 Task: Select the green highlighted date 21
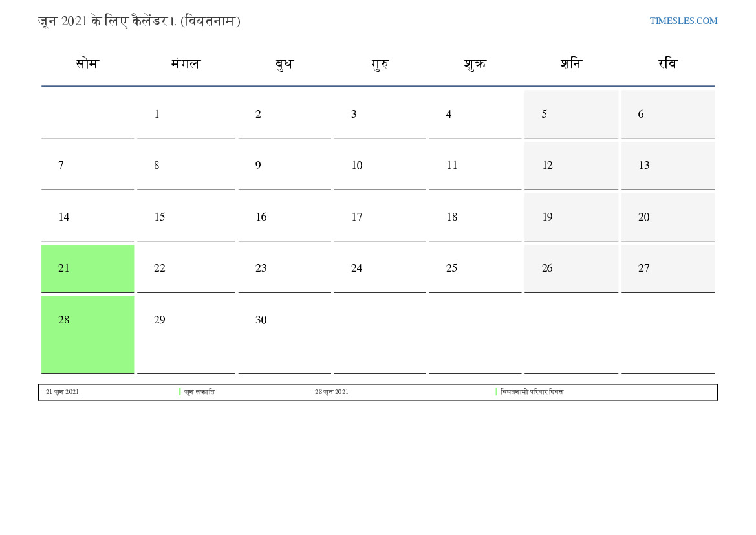click(88, 268)
